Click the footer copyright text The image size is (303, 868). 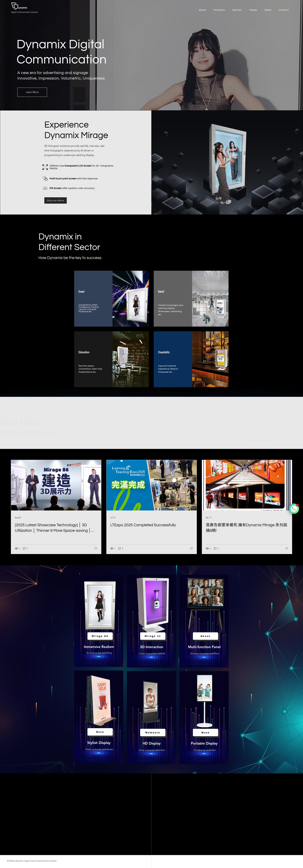[32, 861]
